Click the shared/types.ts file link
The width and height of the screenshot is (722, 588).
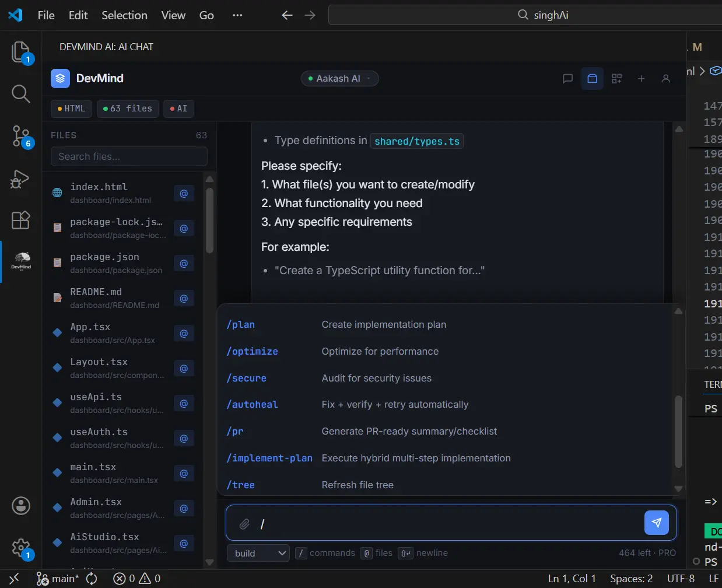coord(417,141)
